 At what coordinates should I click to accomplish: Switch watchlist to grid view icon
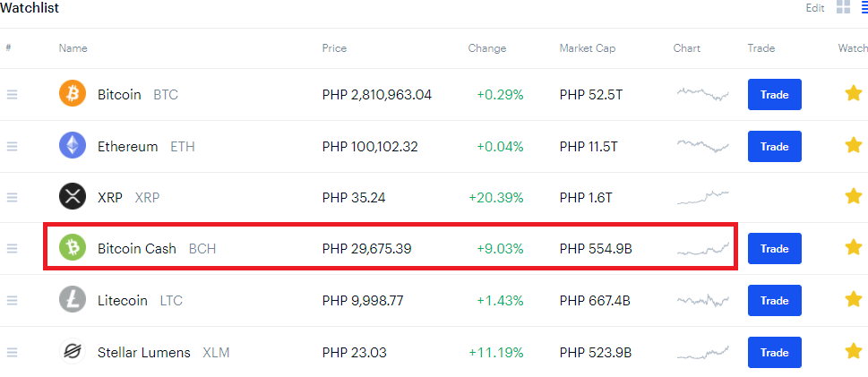(x=843, y=8)
